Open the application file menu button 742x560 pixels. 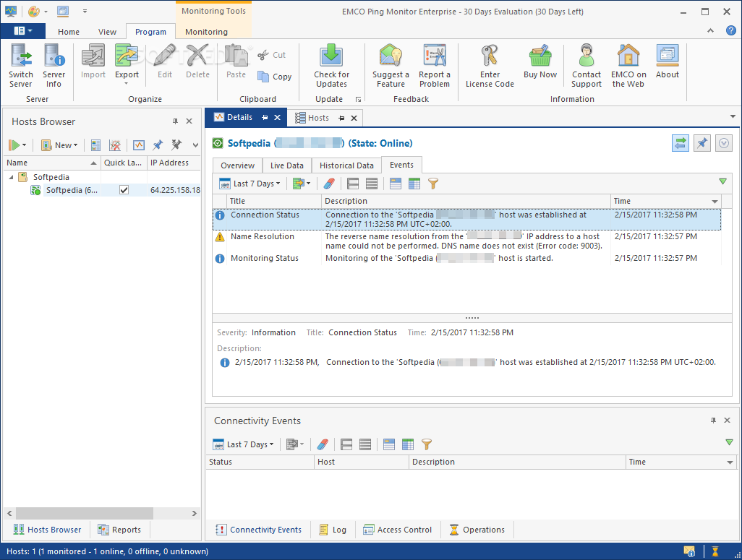point(22,31)
